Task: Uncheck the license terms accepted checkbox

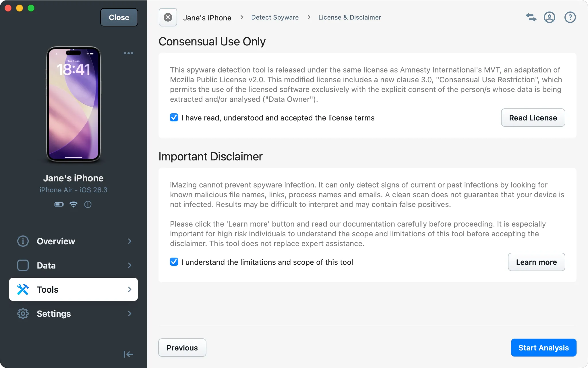Action: click(x=174, y=118)
